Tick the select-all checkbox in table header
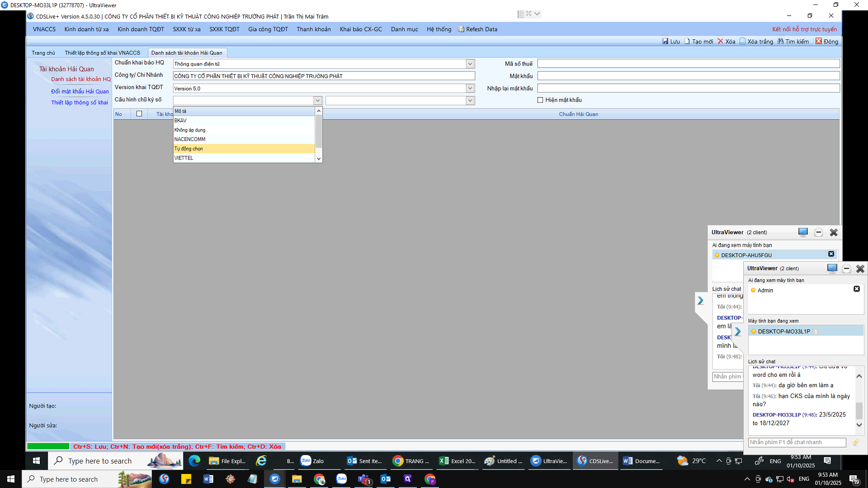The width and height of the screenshot is (868, 488). point(139,114)
